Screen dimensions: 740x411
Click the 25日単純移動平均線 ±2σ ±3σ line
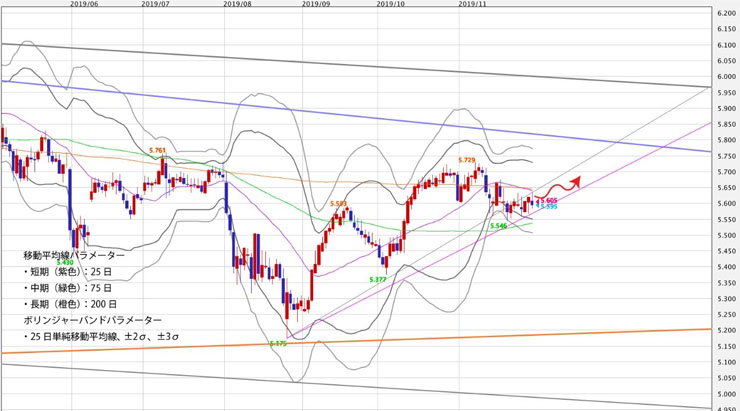pyautogui.click(x=101, y=337)
